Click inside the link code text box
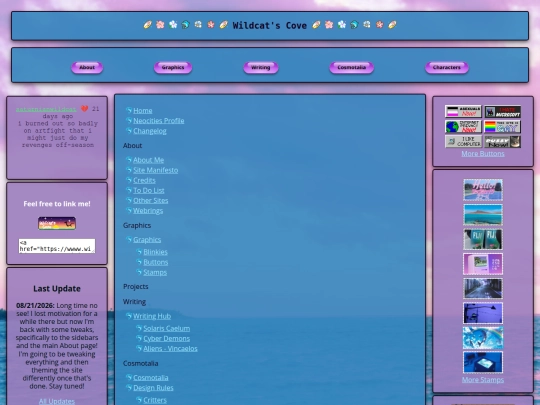Screen dimensions: 540x405 click(x=57, y=246)
